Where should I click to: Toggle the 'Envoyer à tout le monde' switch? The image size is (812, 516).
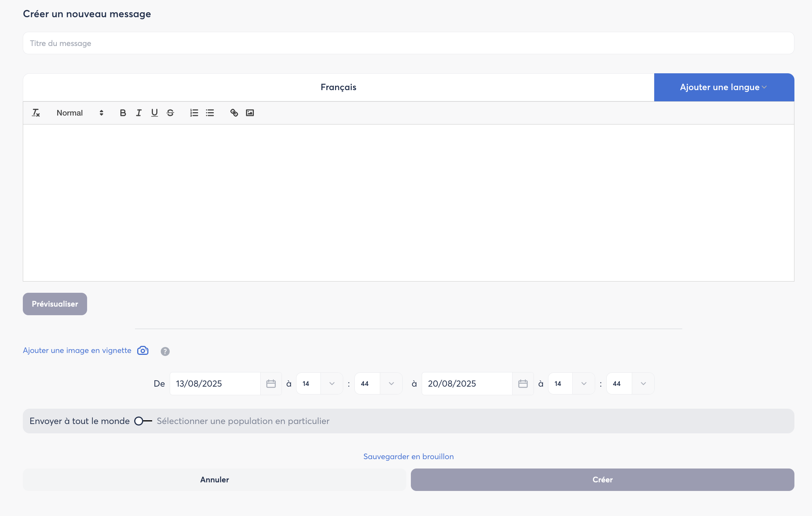point(143,421)
